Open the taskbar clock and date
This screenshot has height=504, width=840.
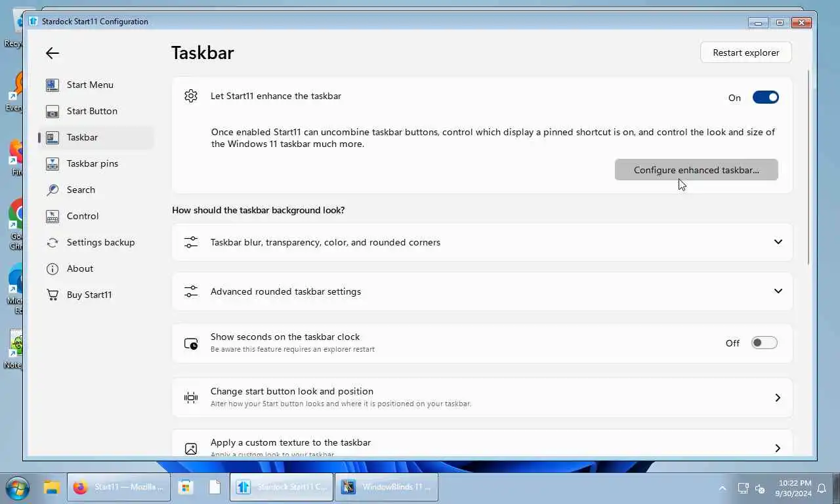(793, 488)
